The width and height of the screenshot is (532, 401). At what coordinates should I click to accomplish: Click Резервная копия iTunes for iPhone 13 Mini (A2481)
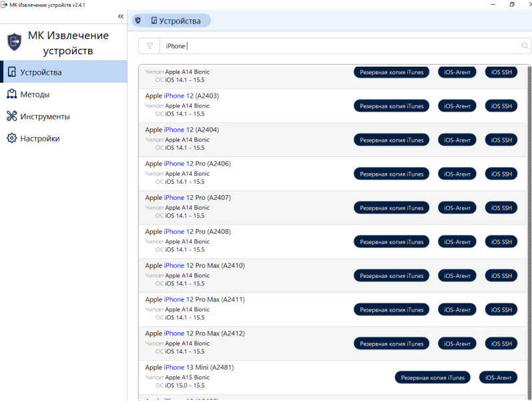433,378
